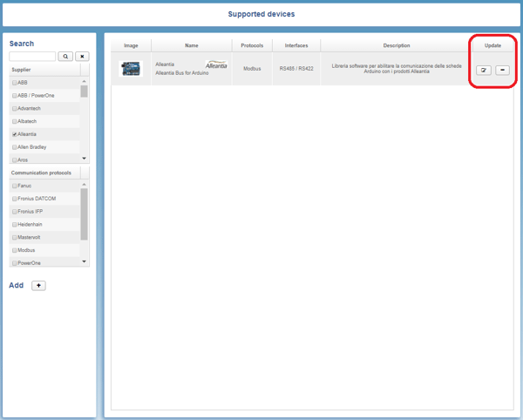The image size is (523, 420).
Task: Click the Supplier list scrollbar thumb
Action: 84,91
